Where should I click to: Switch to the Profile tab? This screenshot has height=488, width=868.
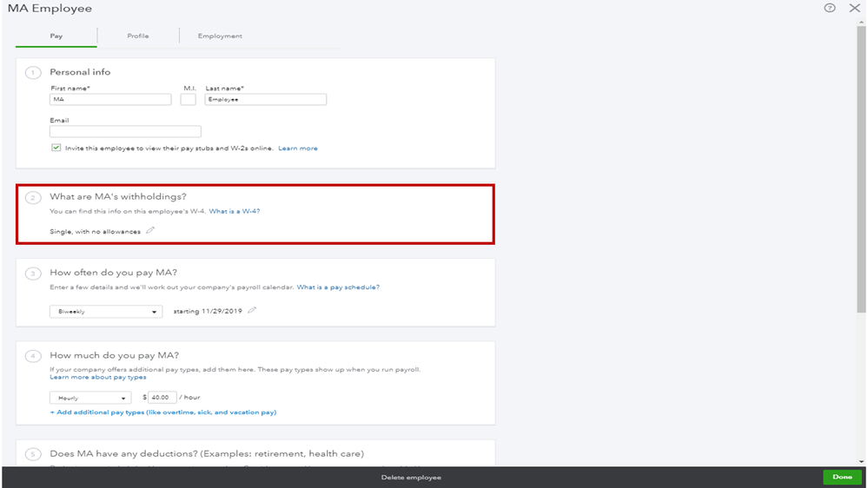(x=138, y=36)
